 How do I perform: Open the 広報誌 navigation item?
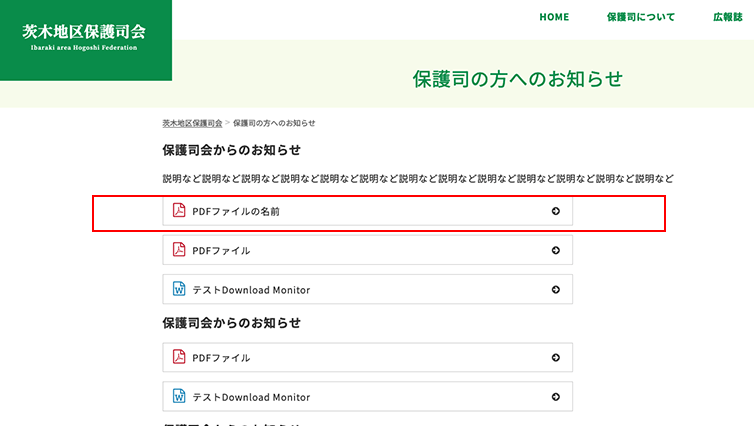pyautogui.click(x=727, y=17)
